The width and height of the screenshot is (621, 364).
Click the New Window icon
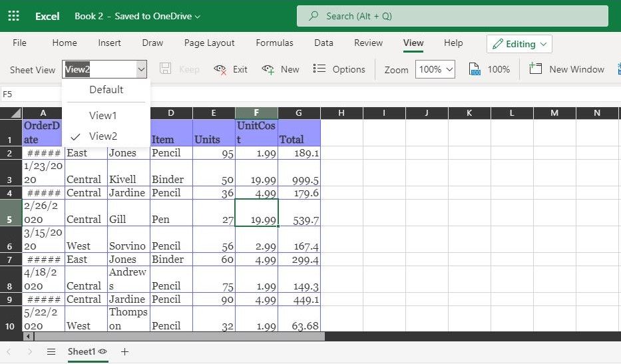(x=535, y=69)
